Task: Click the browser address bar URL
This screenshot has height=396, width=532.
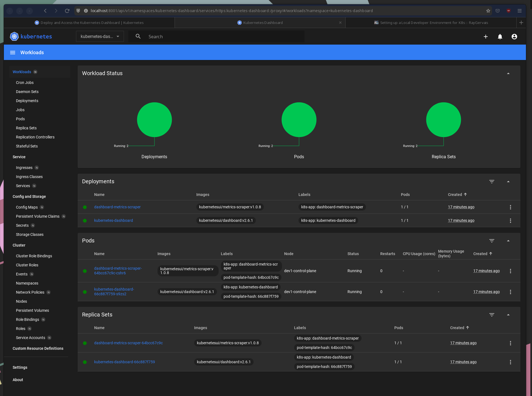Action: 231,11
